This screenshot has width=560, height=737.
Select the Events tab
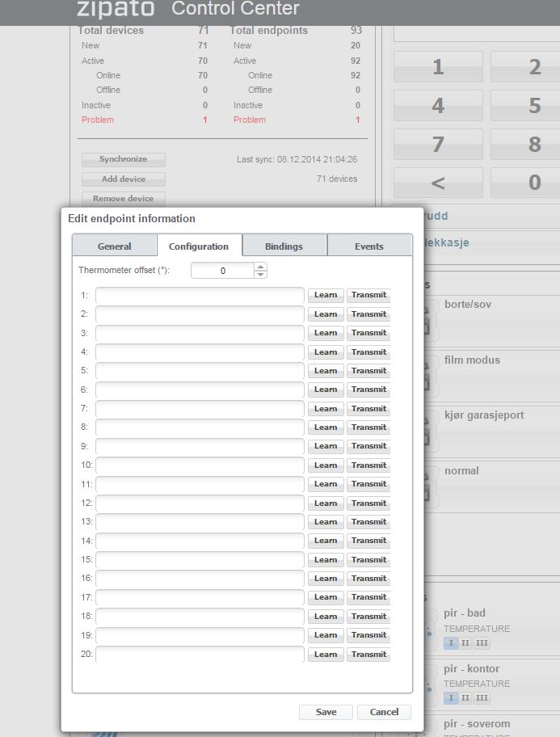click(x=368, y=246)
